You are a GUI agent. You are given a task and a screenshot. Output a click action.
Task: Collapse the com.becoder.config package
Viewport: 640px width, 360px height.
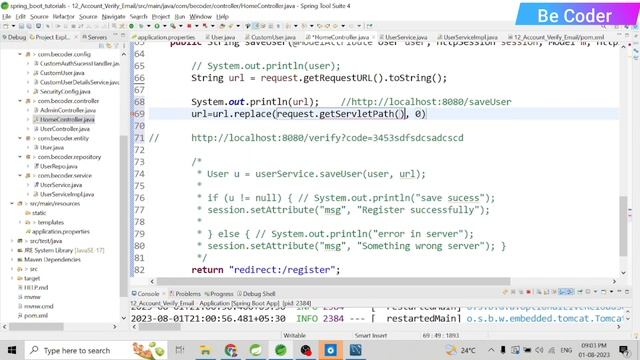pos(20,54)
